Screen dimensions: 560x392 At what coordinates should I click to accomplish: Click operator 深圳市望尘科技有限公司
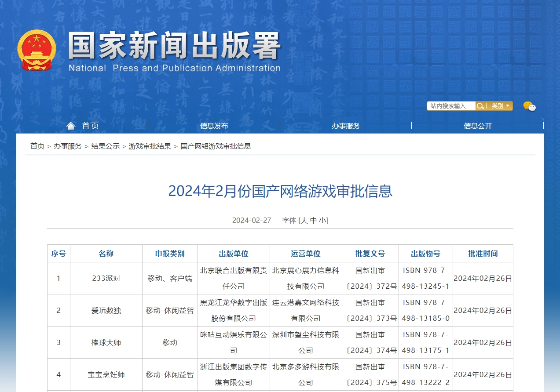306,343
